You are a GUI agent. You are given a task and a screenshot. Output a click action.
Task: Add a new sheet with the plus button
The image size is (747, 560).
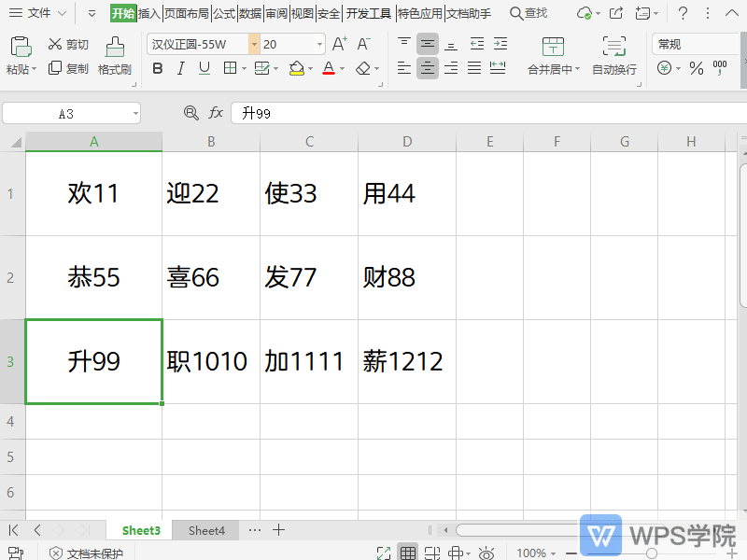click(278, 530)
